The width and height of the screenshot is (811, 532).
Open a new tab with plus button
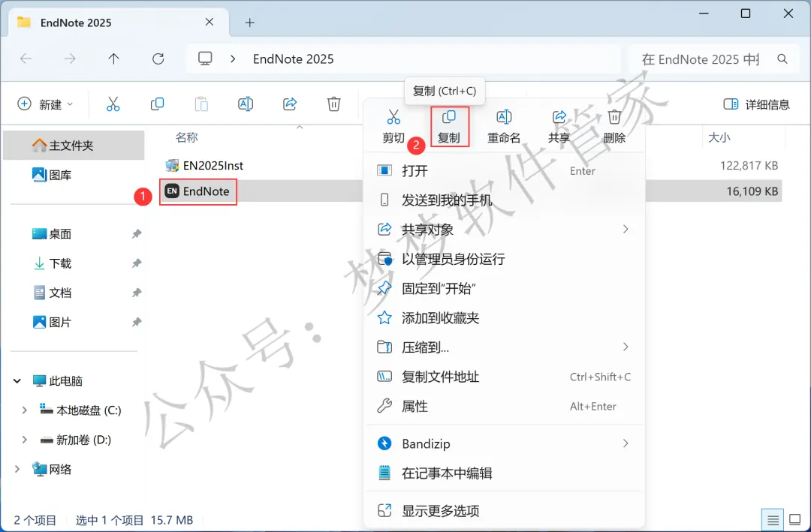click(x=250, y=23)
